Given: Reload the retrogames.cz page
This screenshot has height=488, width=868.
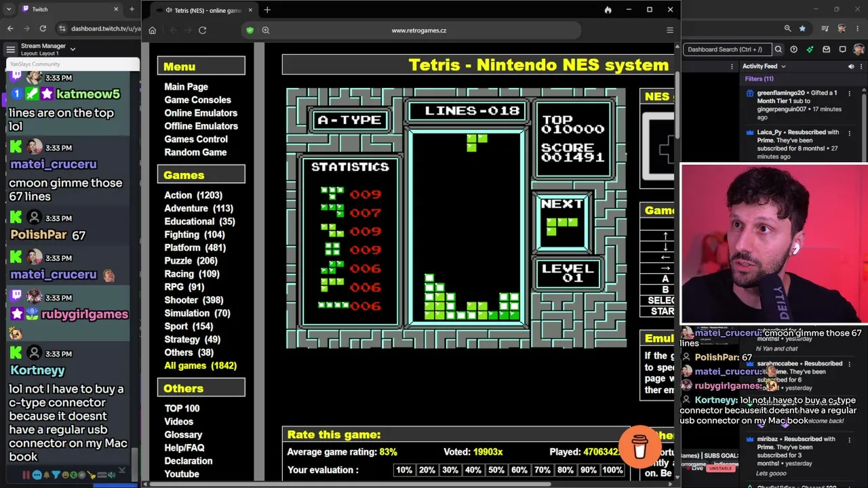Looking at the screenshot, I should (202, 30).
